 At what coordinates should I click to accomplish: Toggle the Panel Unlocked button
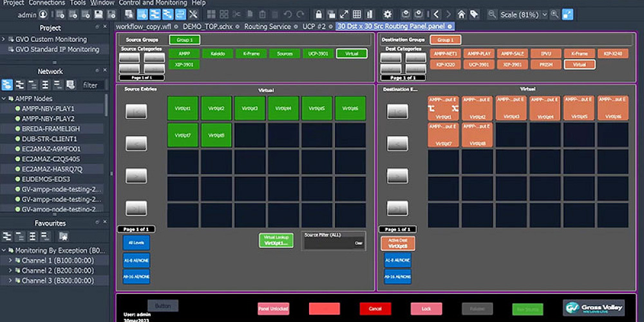click(x=273, y=309)
